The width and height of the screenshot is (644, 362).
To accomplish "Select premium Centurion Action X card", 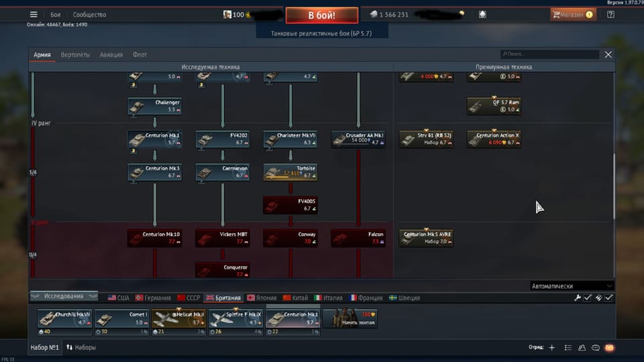I will 494,139.
